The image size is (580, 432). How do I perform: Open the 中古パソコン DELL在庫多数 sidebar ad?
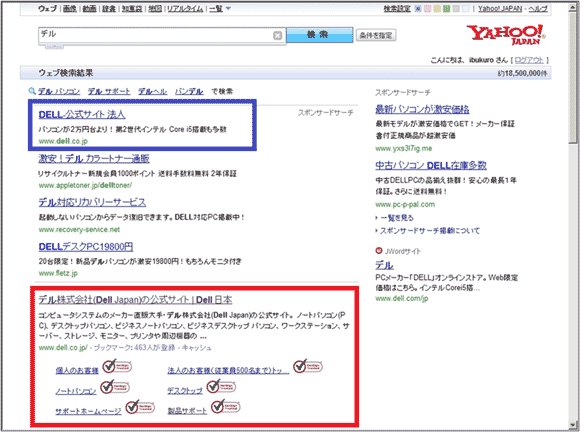click(x=431, y=165)
